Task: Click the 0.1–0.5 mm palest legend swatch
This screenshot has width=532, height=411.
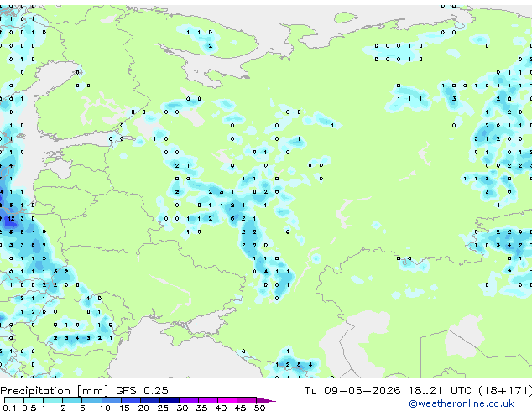Action: click(x=14, y=400)
